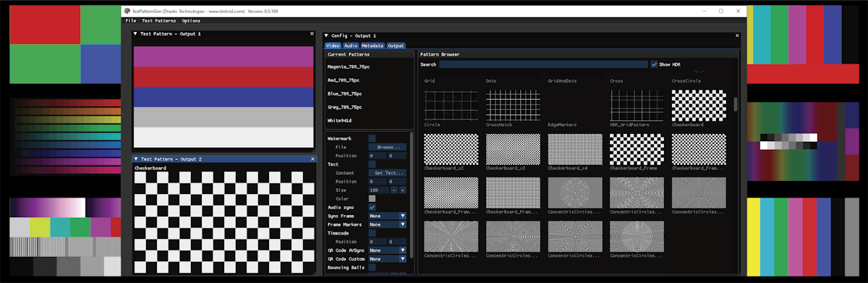This screenshot has height=283, width=868.
Task: Click the Pattern Browser Search field
Action: coord(543,64)
